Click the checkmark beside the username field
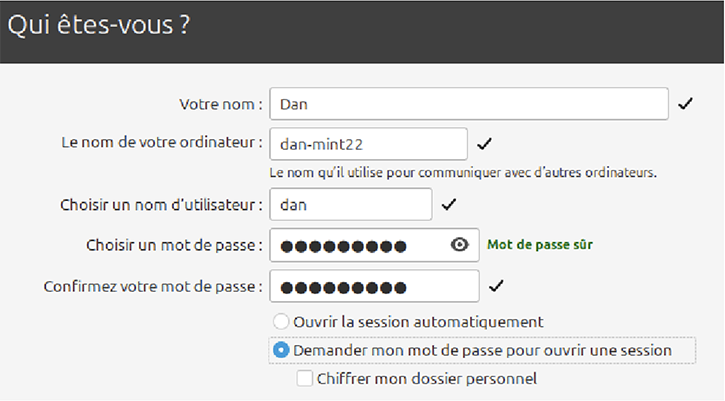725x401 pixels. coord(448,205)
